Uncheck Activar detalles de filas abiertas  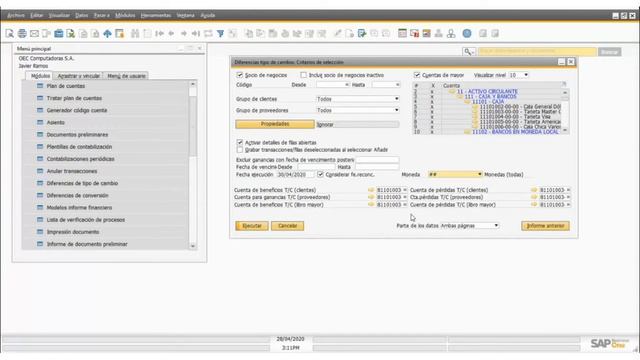[240, 142]
